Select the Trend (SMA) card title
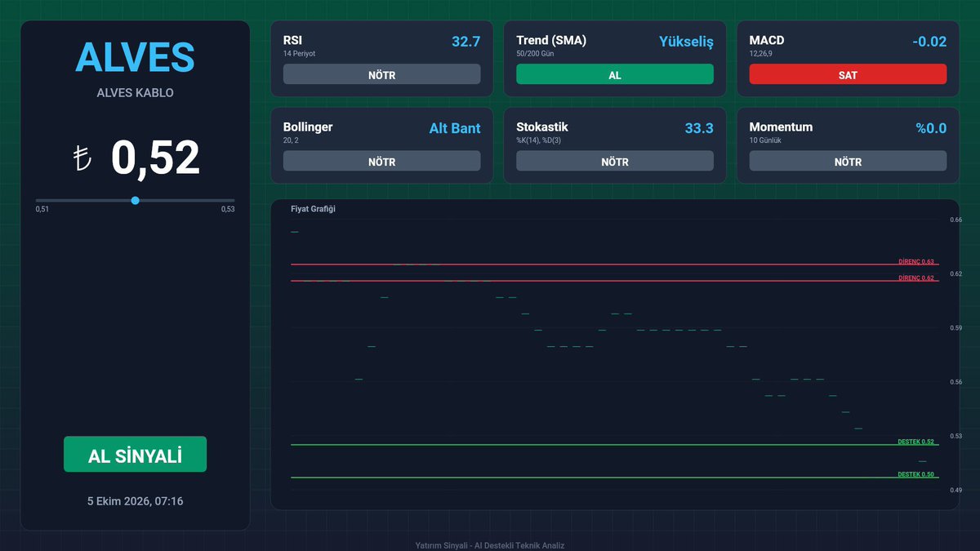 [x=551, y=40]
